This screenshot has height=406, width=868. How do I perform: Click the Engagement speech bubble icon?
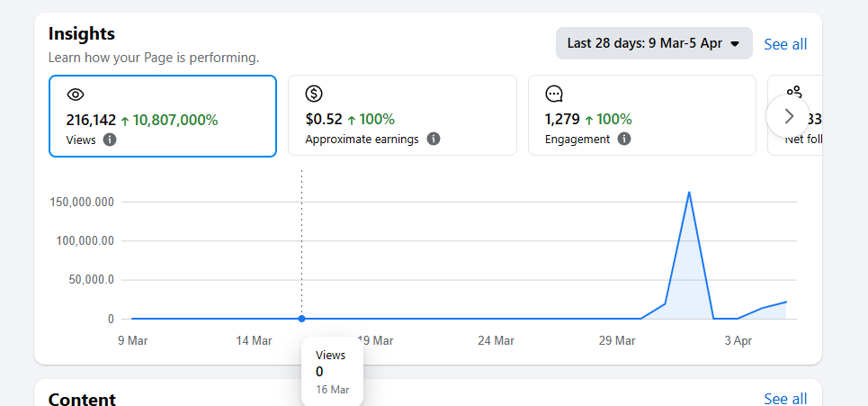click(x=554, y=94)
